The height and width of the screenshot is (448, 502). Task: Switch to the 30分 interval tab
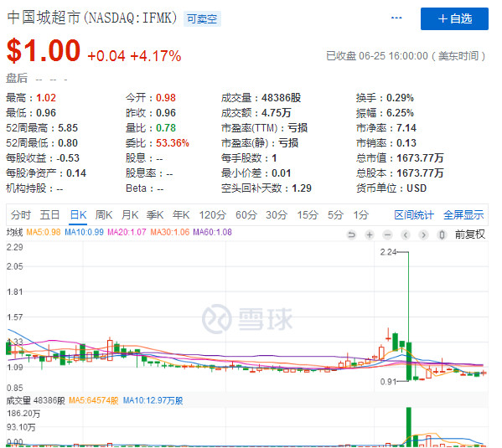(277, 214)
